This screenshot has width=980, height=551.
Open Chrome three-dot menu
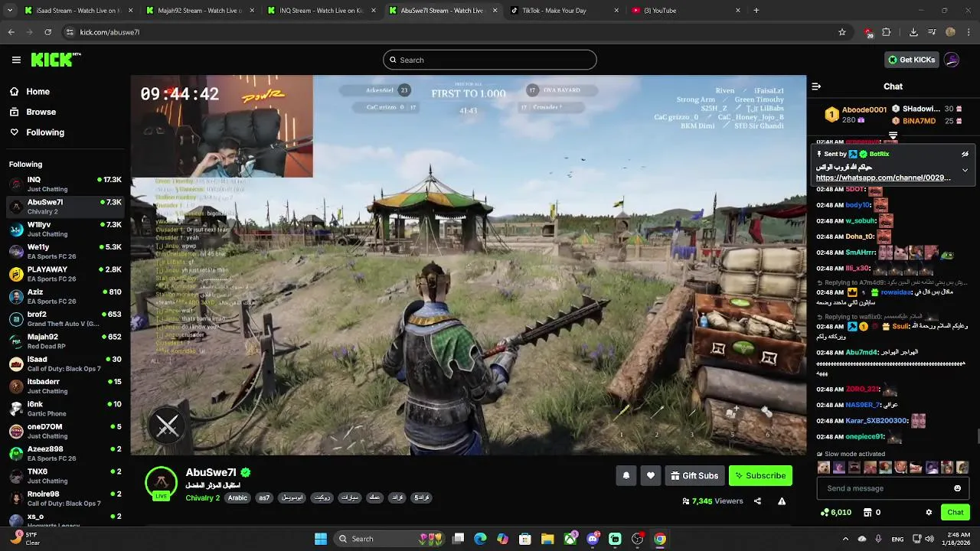969,32
